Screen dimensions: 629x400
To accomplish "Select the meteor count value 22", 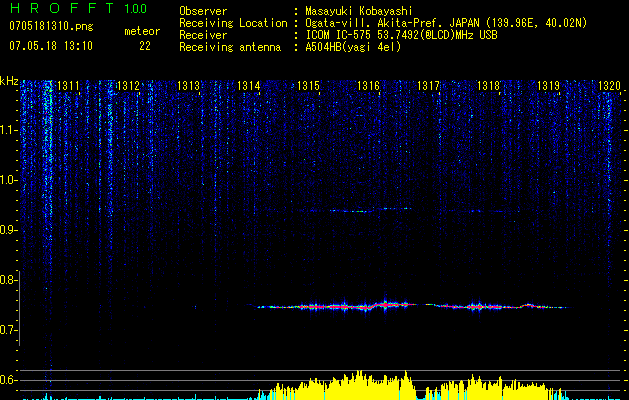I will pos(145,46).
